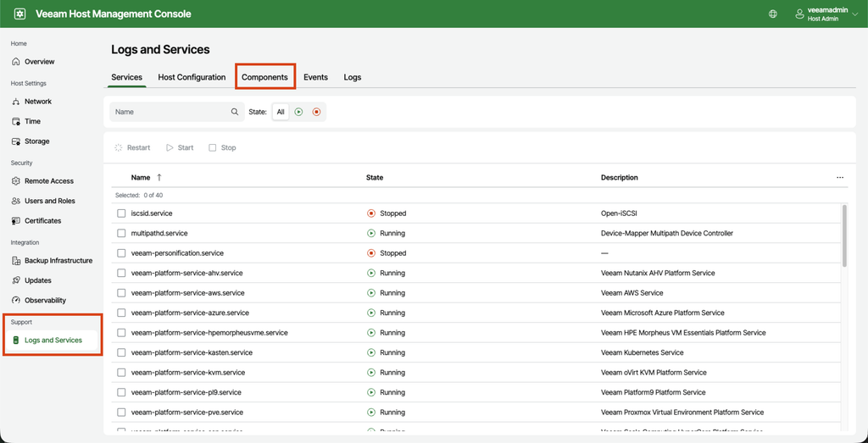The image size is (868, 443).
Task: Open the Logs tab
Action: point(352,77)
